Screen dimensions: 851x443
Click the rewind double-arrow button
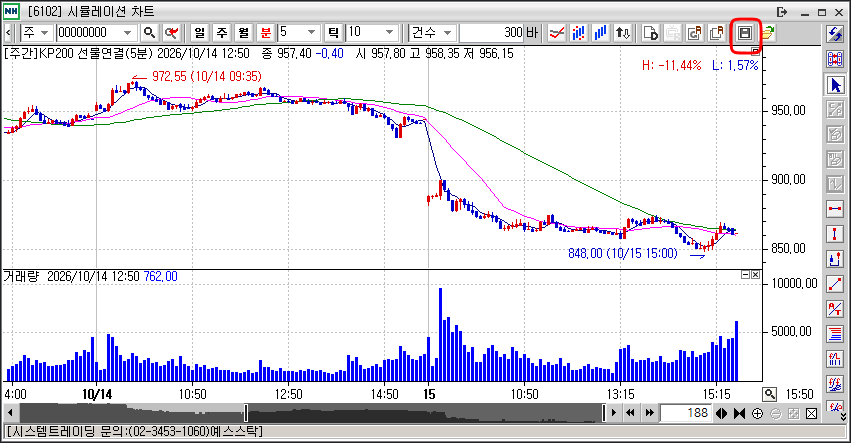[x=631, y=413]
